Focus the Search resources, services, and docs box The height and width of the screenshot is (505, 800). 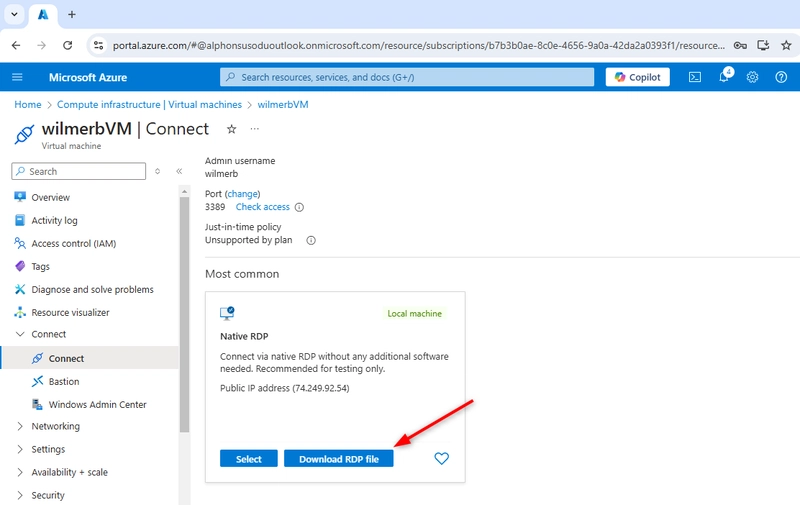(x=407, y=77)
